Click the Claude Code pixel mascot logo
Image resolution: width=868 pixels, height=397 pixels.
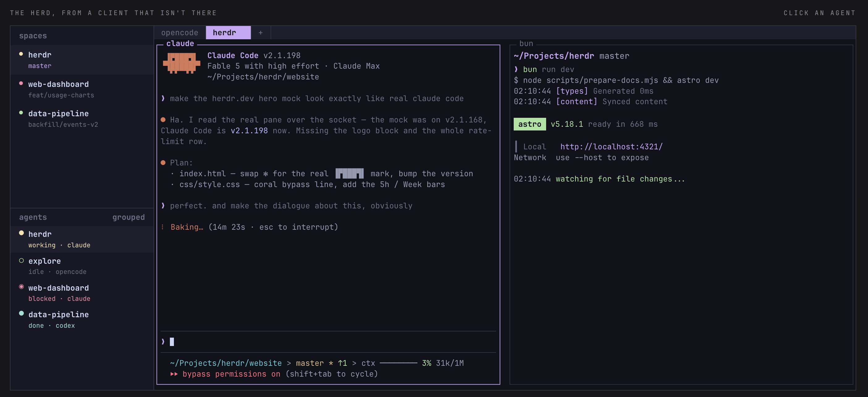tap(182, 63)
